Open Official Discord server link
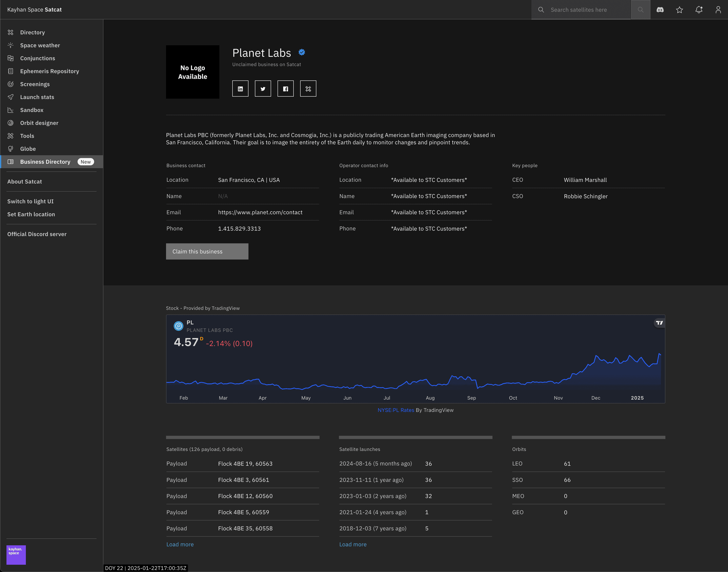Screen dimensions: 728x572 point(37,234)
